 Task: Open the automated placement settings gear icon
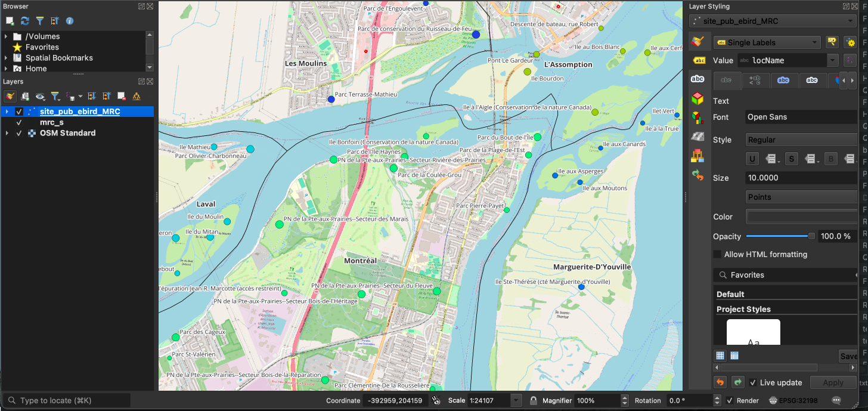pos(851,42)
